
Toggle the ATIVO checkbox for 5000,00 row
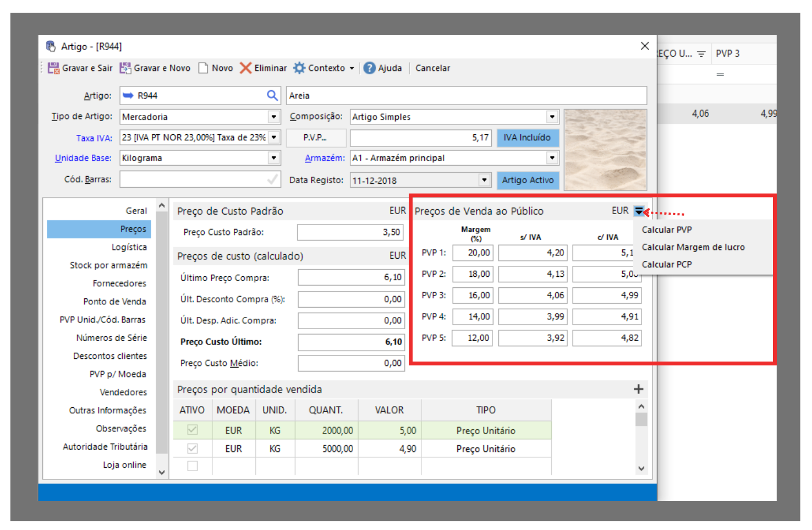(193, 449)
